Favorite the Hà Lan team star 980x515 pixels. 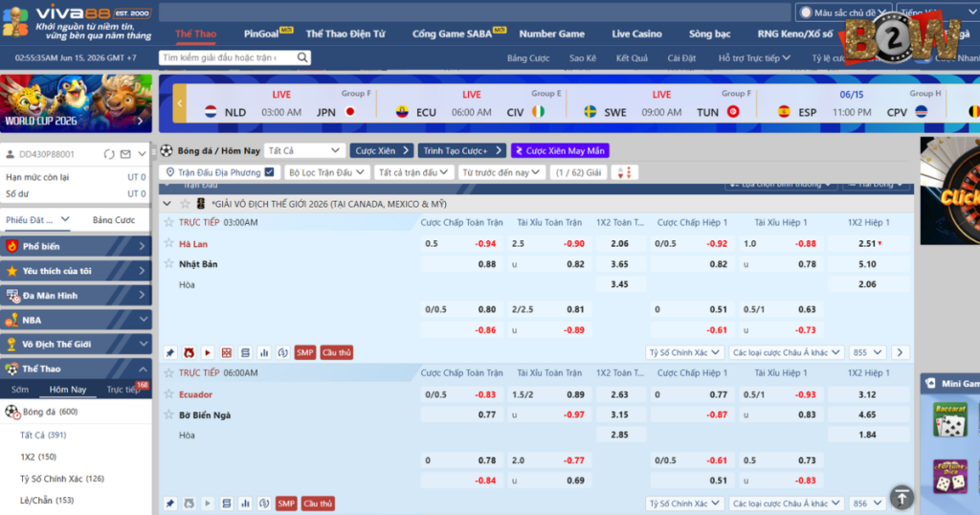point(168,243)
